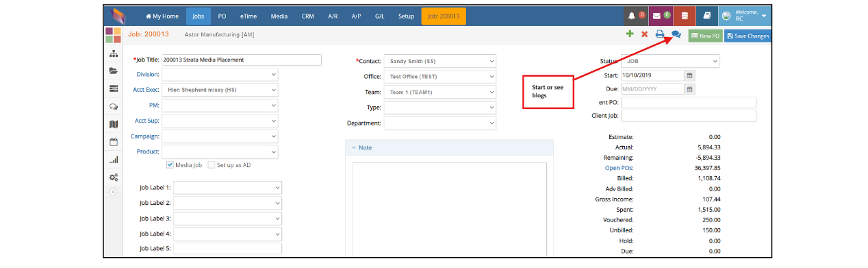Viewport: 868px width, 268px height.
Task: Switch to the eTime menu tab
Action: click(x=248, y=16)
